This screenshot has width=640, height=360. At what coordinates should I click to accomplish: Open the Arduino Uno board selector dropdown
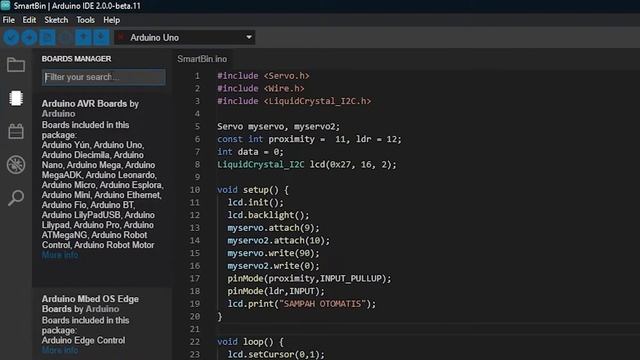coord(184,38)
